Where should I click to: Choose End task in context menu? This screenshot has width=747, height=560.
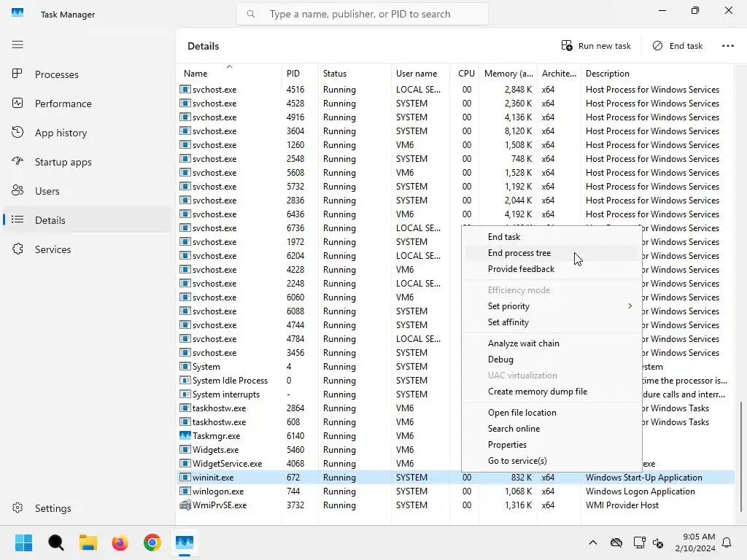tap(551, 237)
